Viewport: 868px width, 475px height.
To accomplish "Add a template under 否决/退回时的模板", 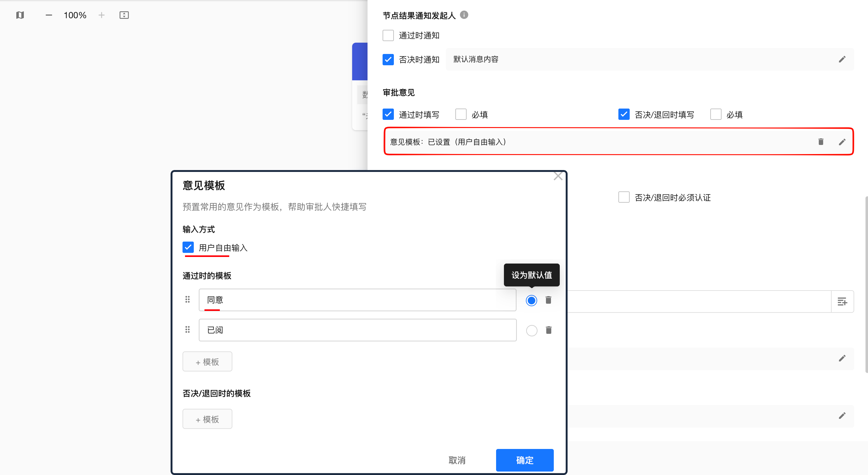I will (x=207, y=419).
